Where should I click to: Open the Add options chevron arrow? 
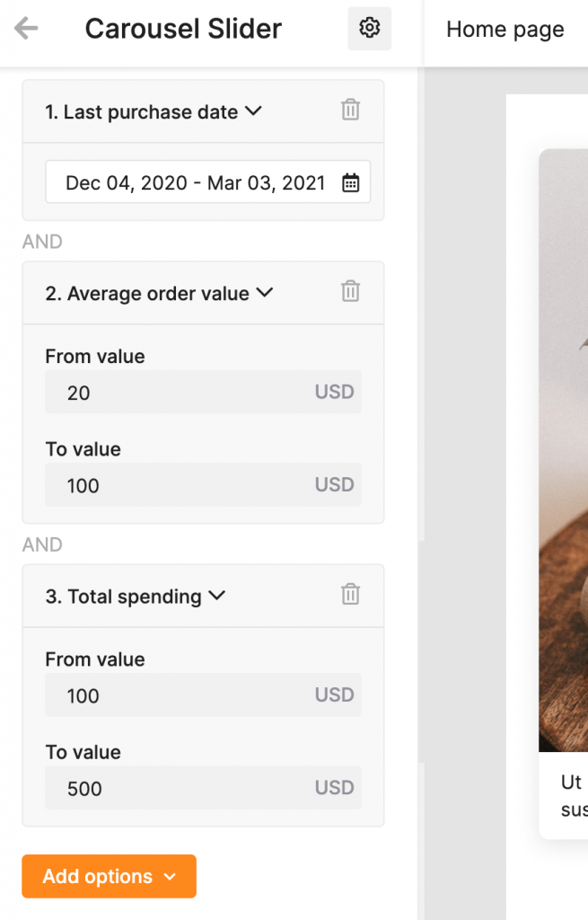coord(170,877)
